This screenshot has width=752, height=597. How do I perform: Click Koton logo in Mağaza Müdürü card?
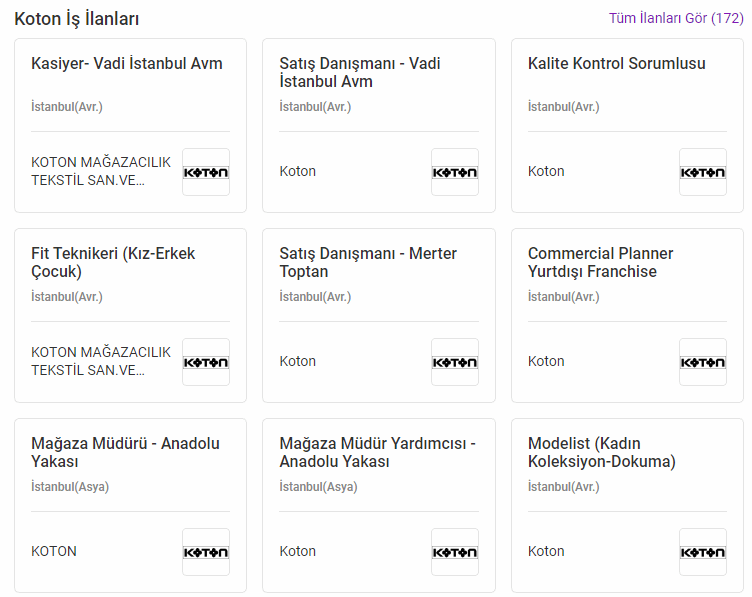pos(206,552)
